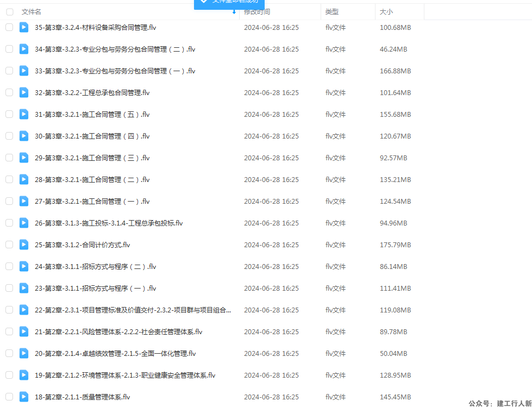Sort the list by 修改时间 column header
Screen dimensions: 532x407
pos(257,12)
